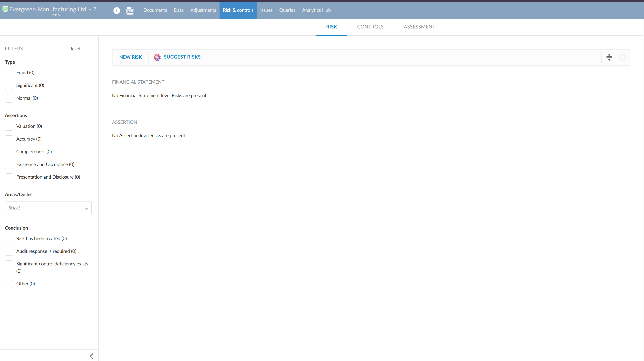Go to the Data section
644x361 pixels.
click(178, 10)
